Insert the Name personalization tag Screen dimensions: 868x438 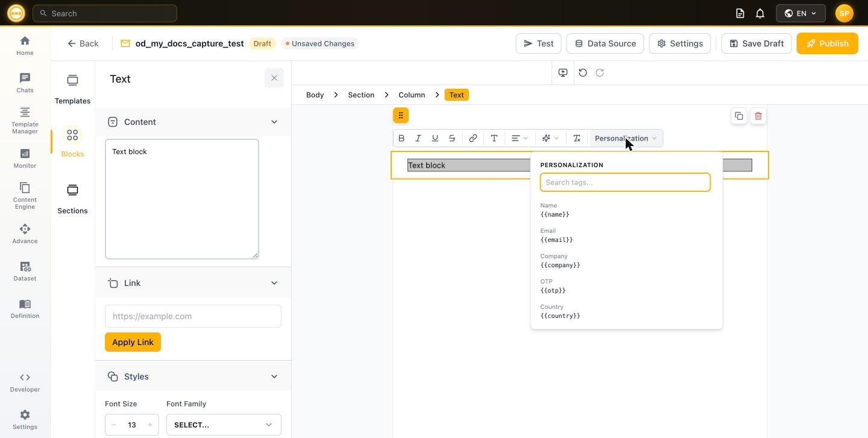click(x=626, y=210)
